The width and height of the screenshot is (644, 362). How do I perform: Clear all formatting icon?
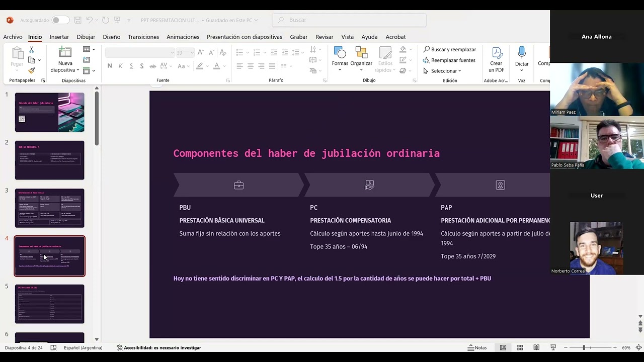[223, 52]
